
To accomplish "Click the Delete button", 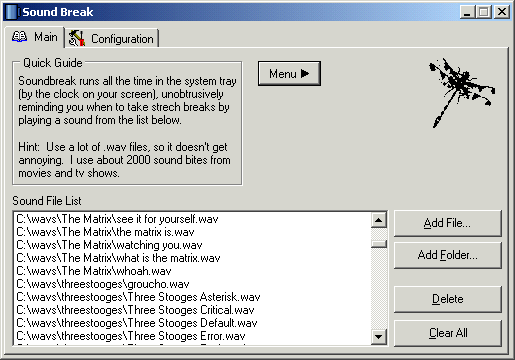I will 447,299.
